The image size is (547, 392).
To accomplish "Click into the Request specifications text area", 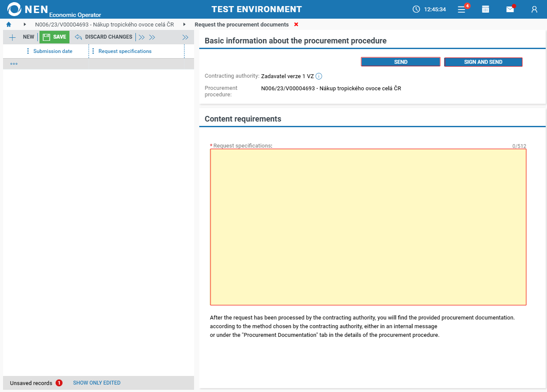I will 368,227.
